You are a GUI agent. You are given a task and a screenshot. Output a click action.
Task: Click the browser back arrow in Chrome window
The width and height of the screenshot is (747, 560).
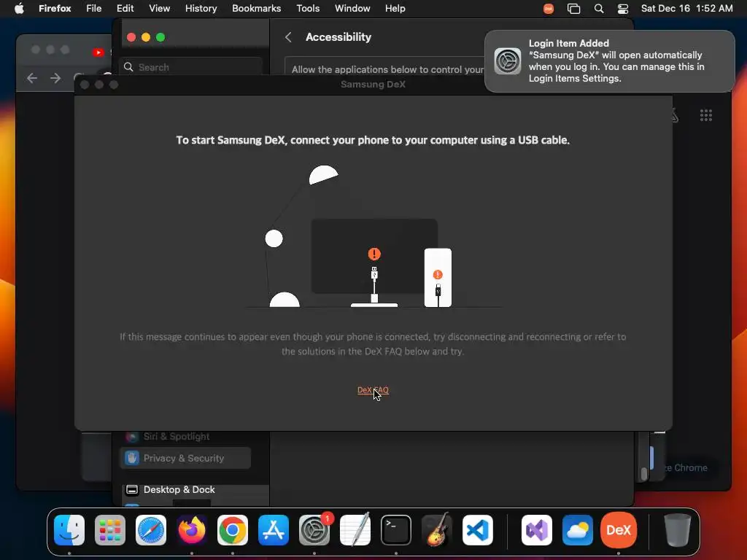pos(32,78)
